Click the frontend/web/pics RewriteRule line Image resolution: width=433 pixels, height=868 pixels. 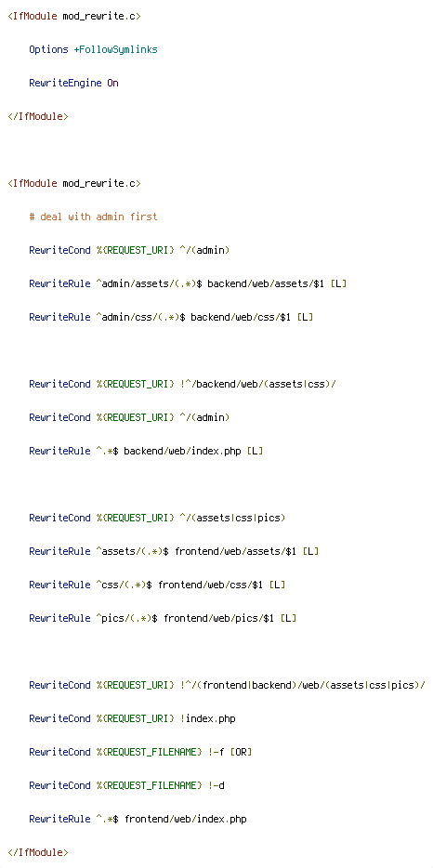point(163,618)
